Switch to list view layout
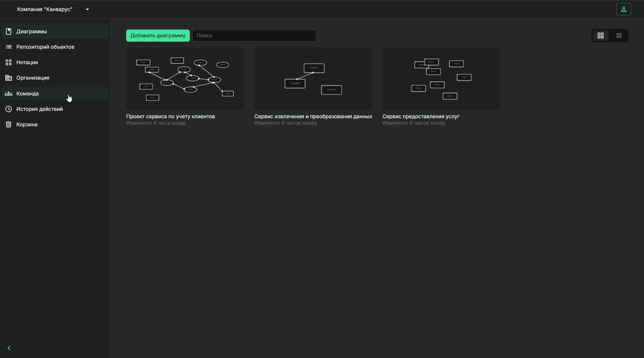Image resolution: width=644 pixels, height=358 pixels. 619,36
